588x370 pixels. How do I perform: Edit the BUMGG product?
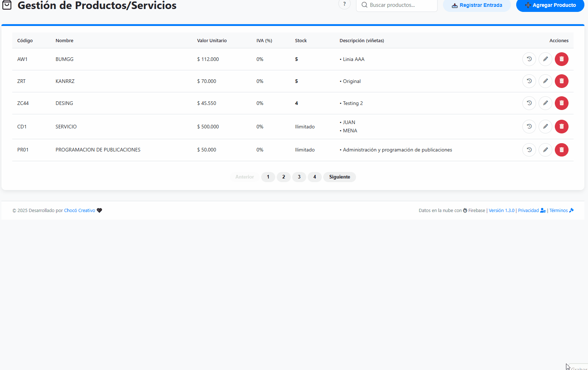pos(545,59)
